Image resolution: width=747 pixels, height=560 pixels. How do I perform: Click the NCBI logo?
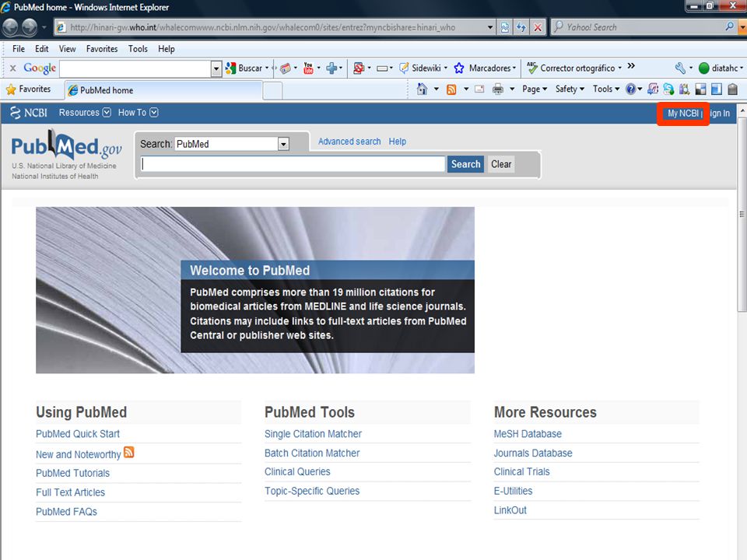pos(29,113)
